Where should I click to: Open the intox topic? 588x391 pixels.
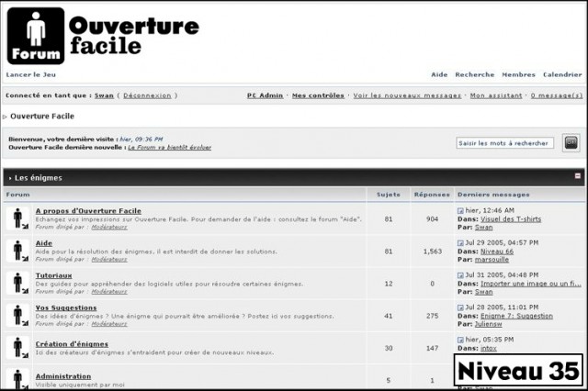click(489, 348)
